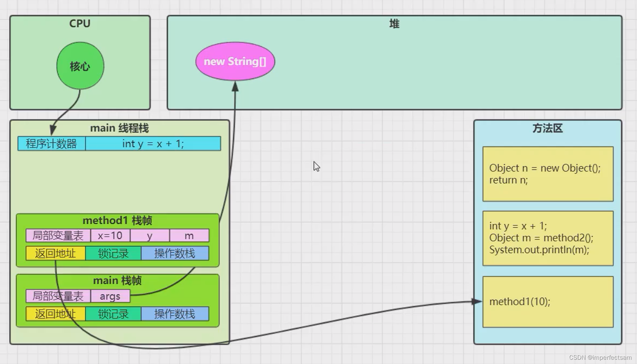
Task: Click the 方法区 title
Action: click(548, 128)
